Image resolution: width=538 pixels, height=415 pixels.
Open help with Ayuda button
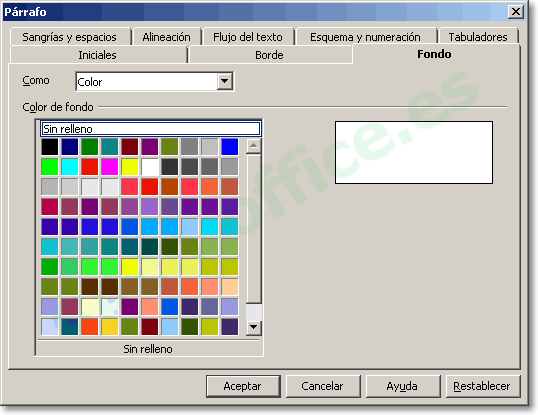click(402, 386)
